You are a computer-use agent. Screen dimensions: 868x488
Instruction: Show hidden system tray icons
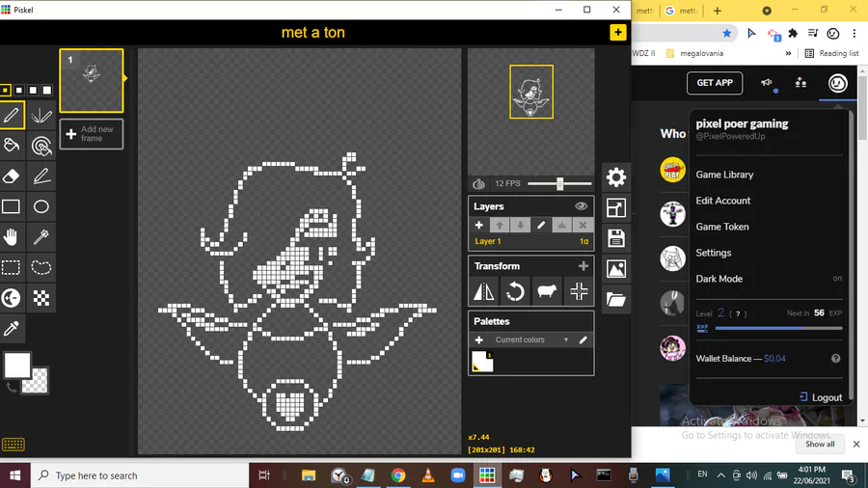[x=720, y=474]
